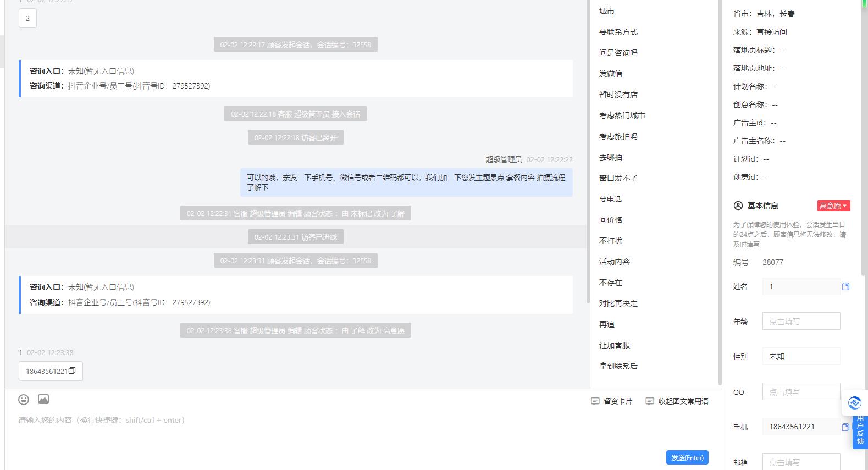868x470 pixels.
Task: Change the 高意愿 customer status dropdown
Action: coord(833,206)
